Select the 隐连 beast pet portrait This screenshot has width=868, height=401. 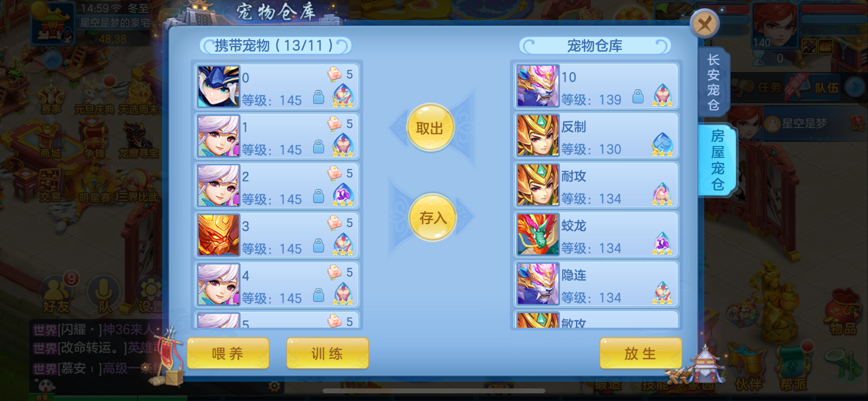coord(538,284)
